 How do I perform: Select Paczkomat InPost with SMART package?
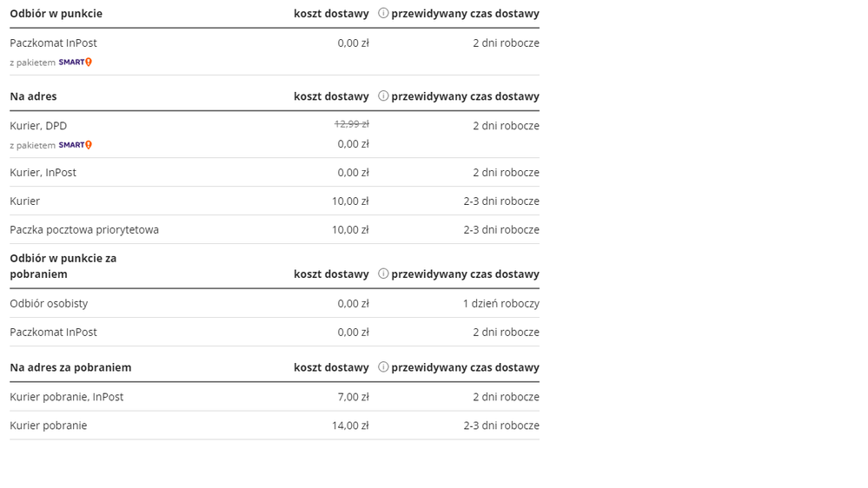point(53,43)
